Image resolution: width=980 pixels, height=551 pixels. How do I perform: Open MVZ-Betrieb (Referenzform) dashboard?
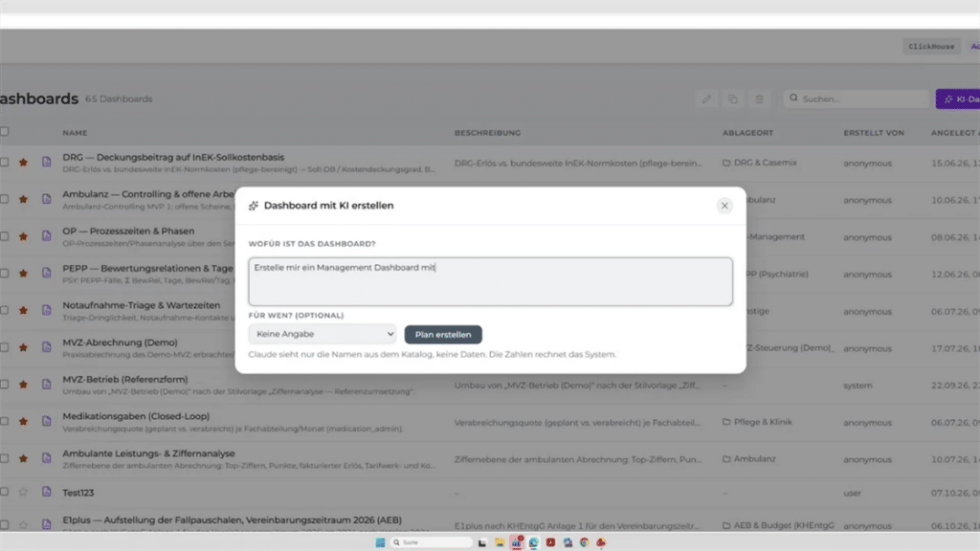[x=125, y=379]
